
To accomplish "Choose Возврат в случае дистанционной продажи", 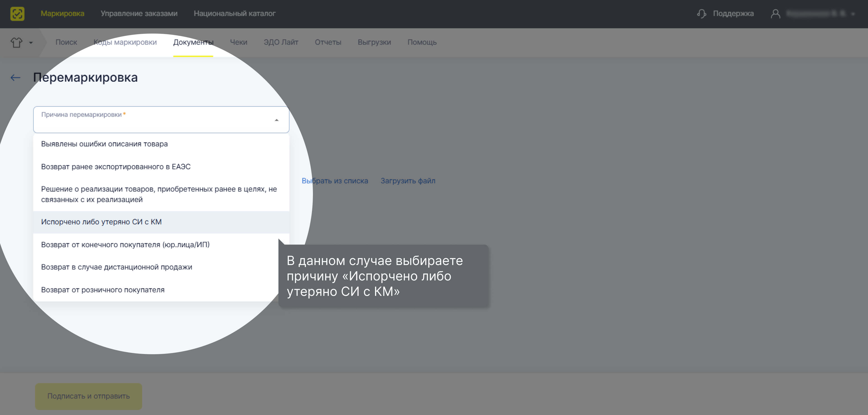I will [117, 267].
